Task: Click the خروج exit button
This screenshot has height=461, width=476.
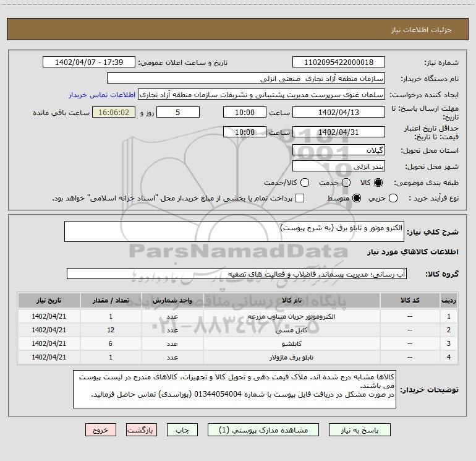Action: pyautogui.click(x=101, y=430)
